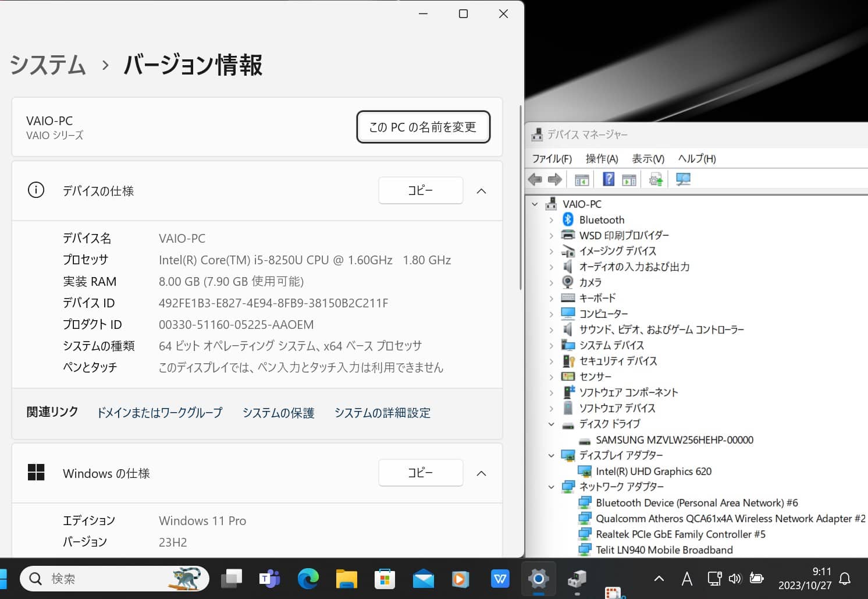Open Microsoft Teams from the taskbar
This screenshot has width=868, height=599.
tap(269, 579)
